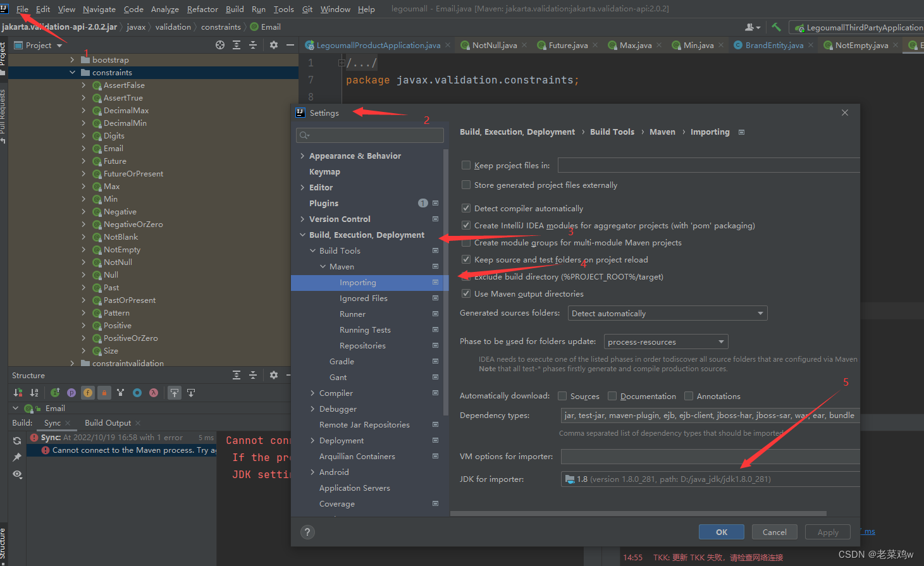Click the Plugins update badge in Settings
The height and width of the screenshot is (566, 924).
click(x=423, y=203)
